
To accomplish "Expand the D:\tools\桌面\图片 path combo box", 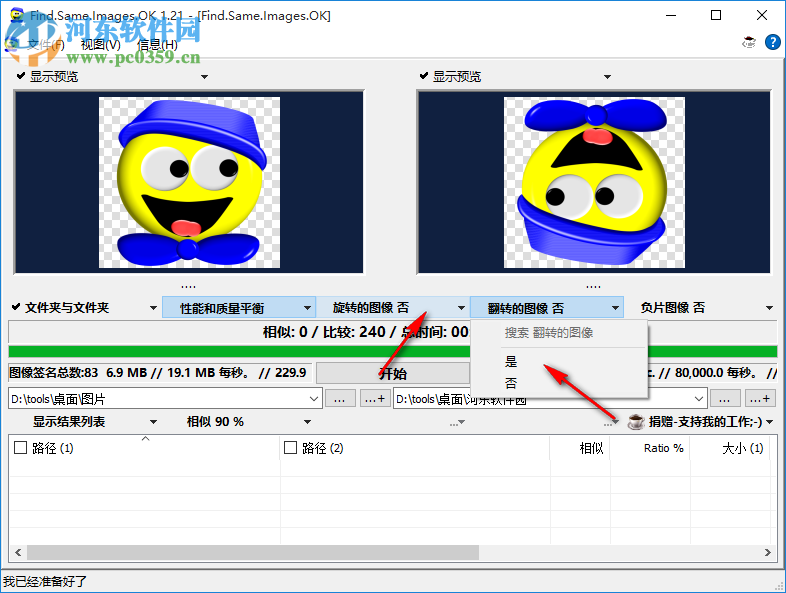I will pyautogui.click(x=314, y=399).
